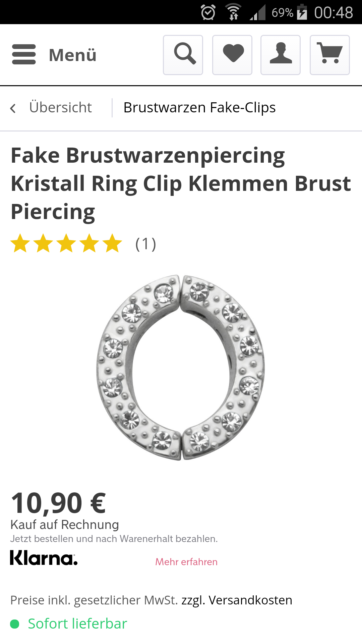Viewport: 362px width, 644px height.
Task: Return to Übersicht overview
Action: pyautogui.click(x=60, y=108)
